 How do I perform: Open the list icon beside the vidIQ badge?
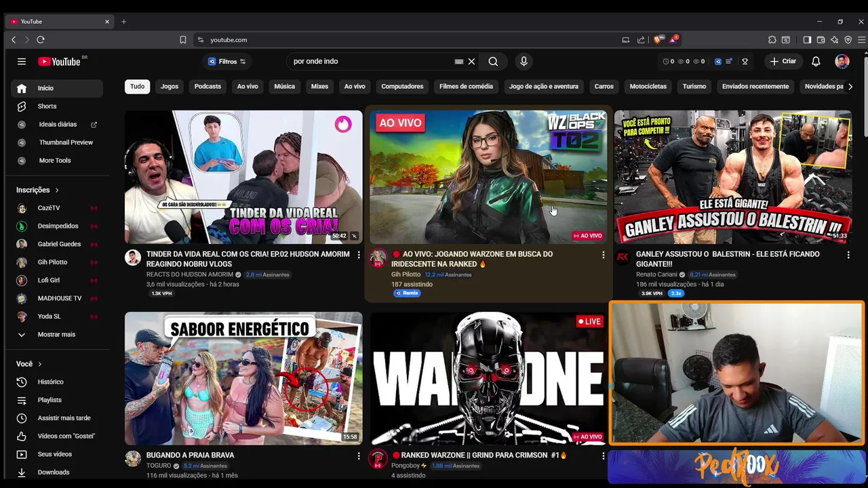point(729,62)
